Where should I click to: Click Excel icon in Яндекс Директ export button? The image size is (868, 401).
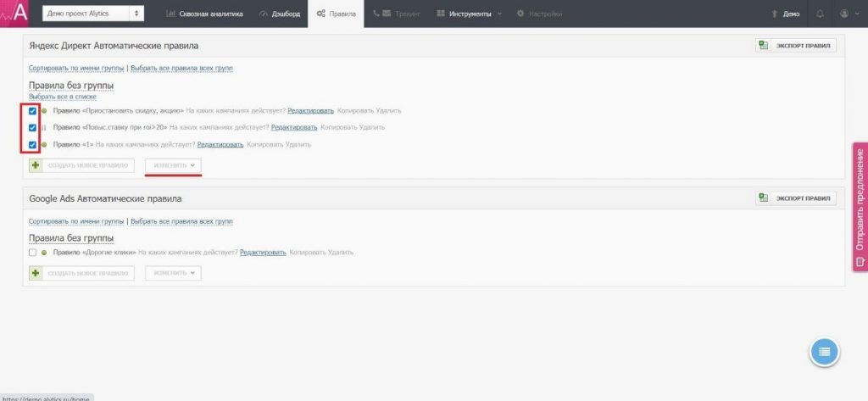point(764,46)
